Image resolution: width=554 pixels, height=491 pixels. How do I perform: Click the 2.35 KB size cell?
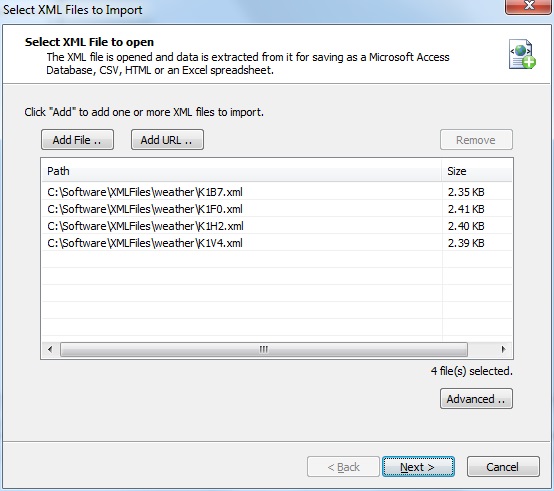466,192
